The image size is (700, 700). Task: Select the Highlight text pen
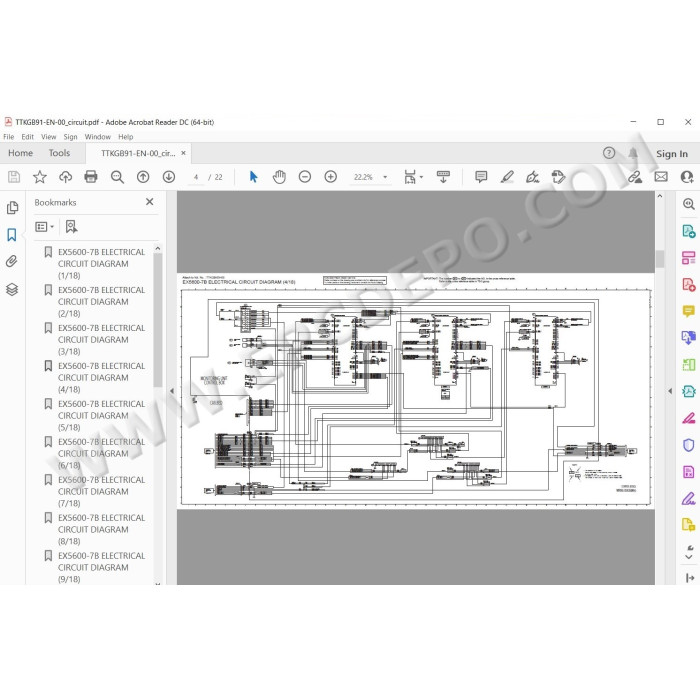pyautogui.click(x=507, y=177)
